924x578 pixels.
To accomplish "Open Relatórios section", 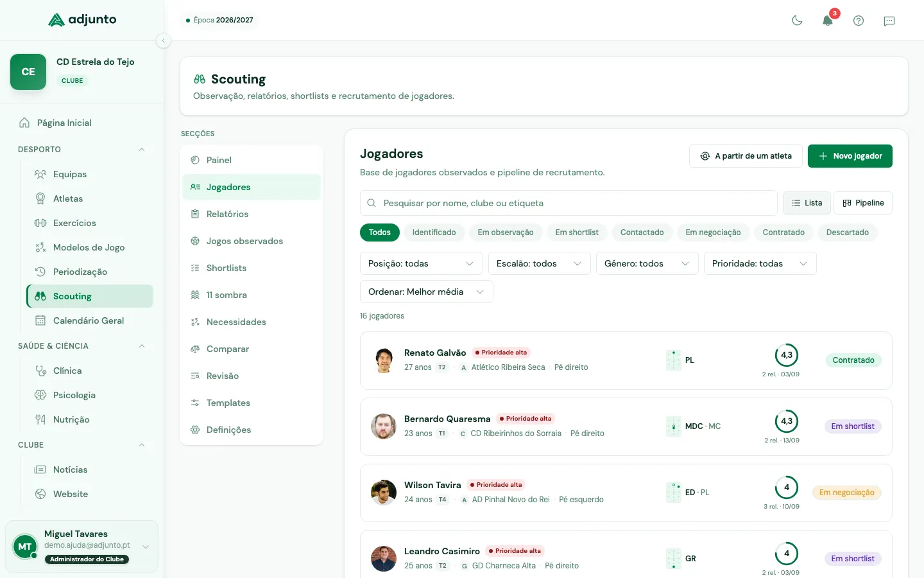I will point(252,214).
